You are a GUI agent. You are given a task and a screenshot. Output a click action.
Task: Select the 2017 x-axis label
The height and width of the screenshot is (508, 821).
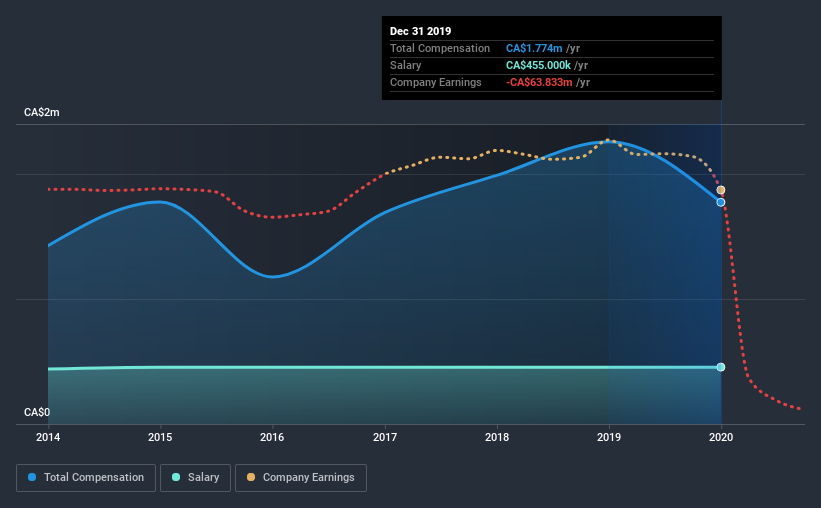click(385, 437)
